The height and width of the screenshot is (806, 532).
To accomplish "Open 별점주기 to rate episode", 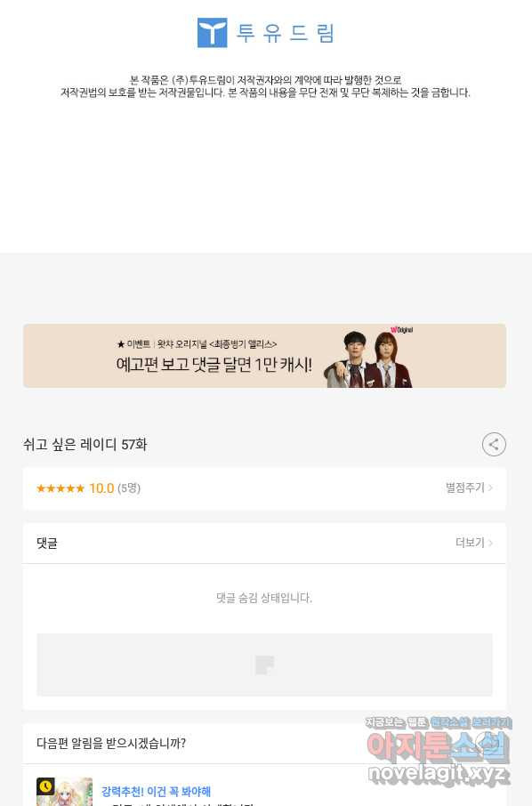I will coord(465,488).
